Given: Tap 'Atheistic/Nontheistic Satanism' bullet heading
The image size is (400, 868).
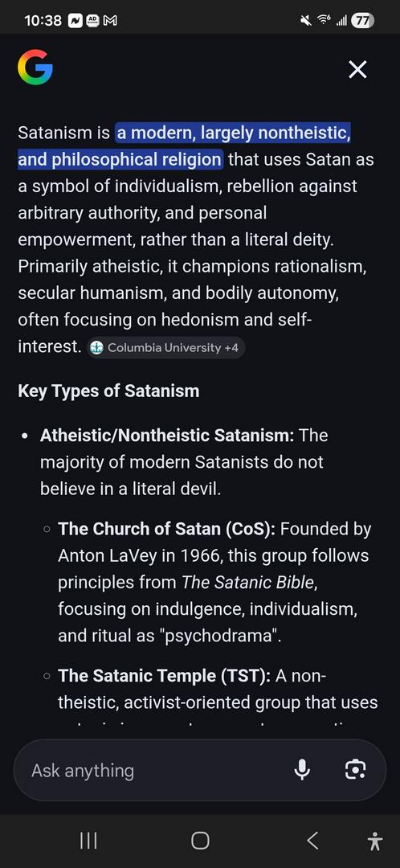Looking at the screenshot, I should 167,436.
